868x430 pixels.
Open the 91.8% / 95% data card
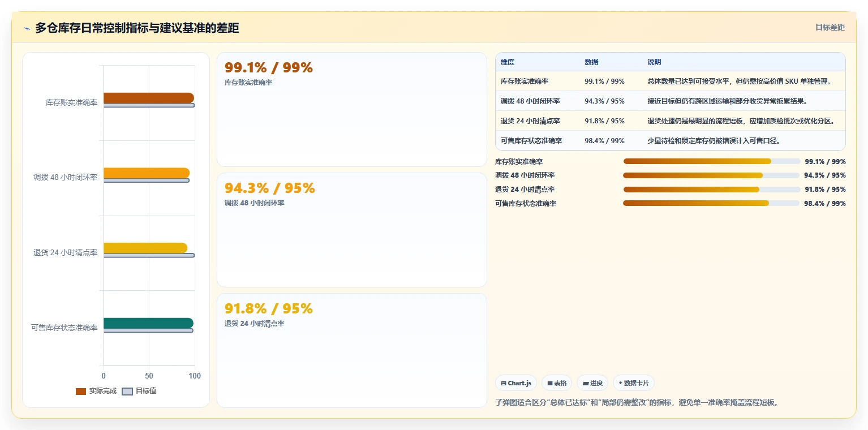(x=352, y=350)
